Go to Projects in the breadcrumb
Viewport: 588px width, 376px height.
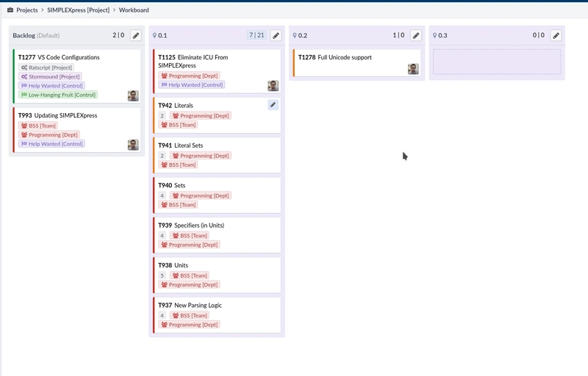[26, 10]
